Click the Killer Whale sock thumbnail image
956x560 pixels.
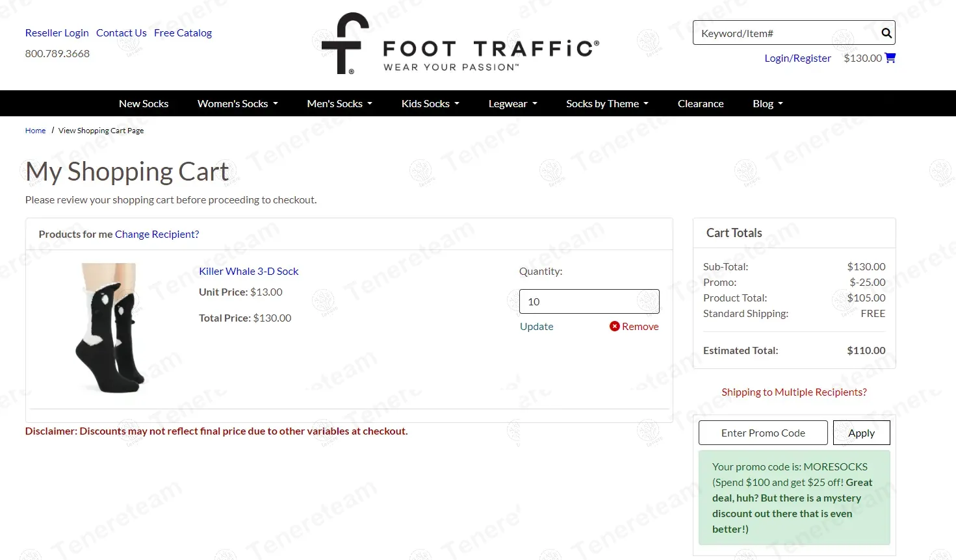(109, 328)
